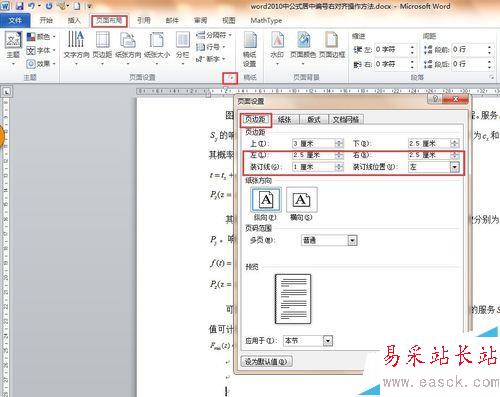
Task: Switch to View (视图) ribbon tab
Action: point(229,20)
